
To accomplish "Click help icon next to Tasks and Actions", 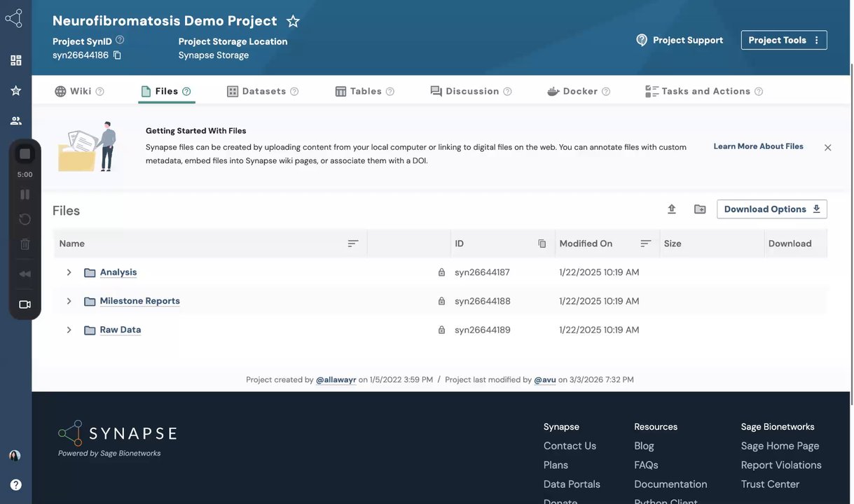I will [759, 92].
